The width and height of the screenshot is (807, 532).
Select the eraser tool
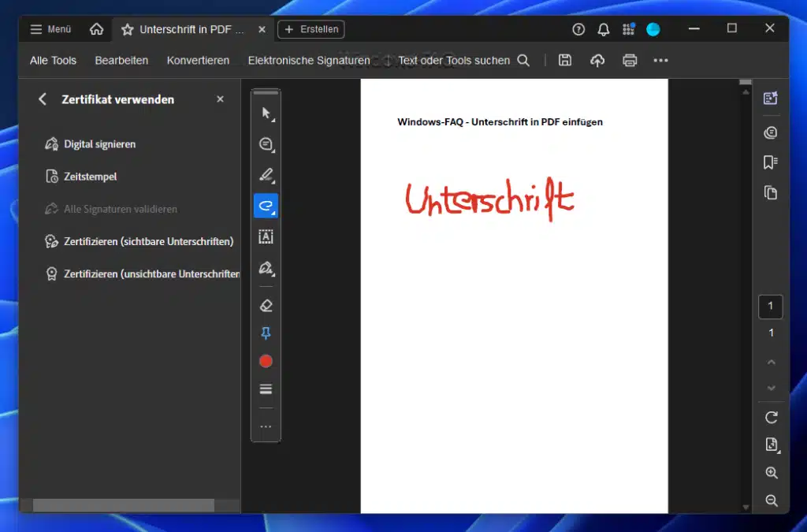tap(266, 306)
